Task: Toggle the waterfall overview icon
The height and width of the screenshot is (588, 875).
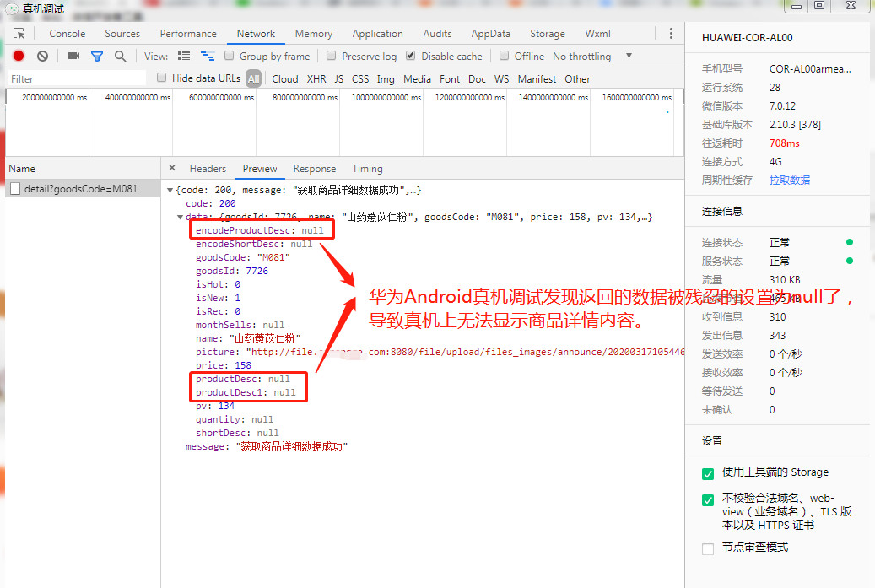Action: 208,56
